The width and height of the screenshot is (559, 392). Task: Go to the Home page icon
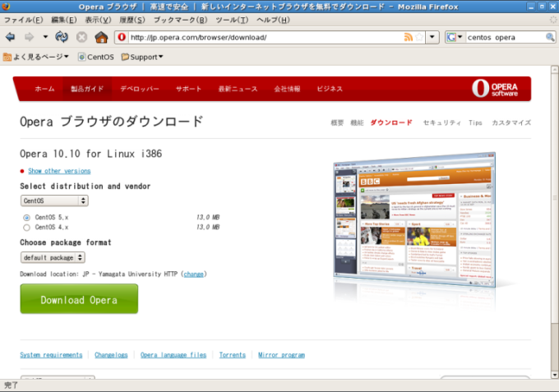[101, 37]
